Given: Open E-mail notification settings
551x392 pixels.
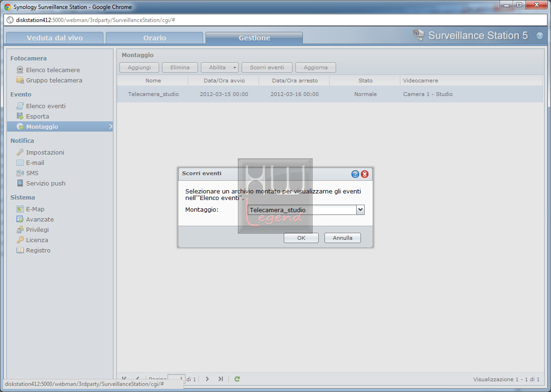Looking at the screenshot, I should tap(35, 163).
